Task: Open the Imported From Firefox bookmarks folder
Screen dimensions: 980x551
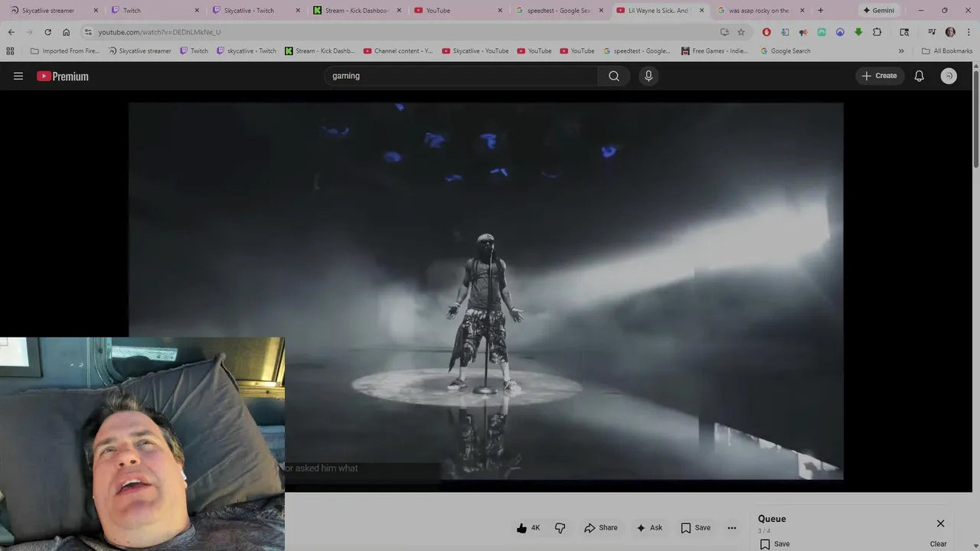Action: [67, 51]
